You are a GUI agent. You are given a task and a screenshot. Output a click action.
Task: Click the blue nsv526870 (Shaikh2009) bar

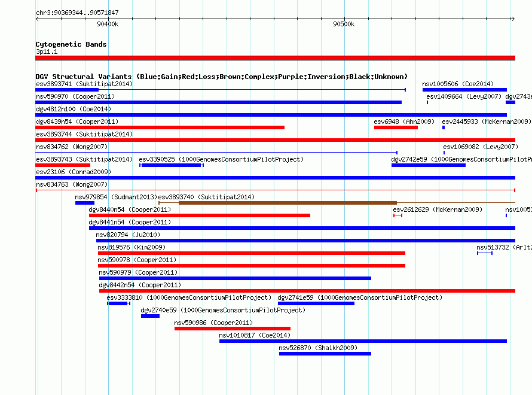tap(325, 354)
